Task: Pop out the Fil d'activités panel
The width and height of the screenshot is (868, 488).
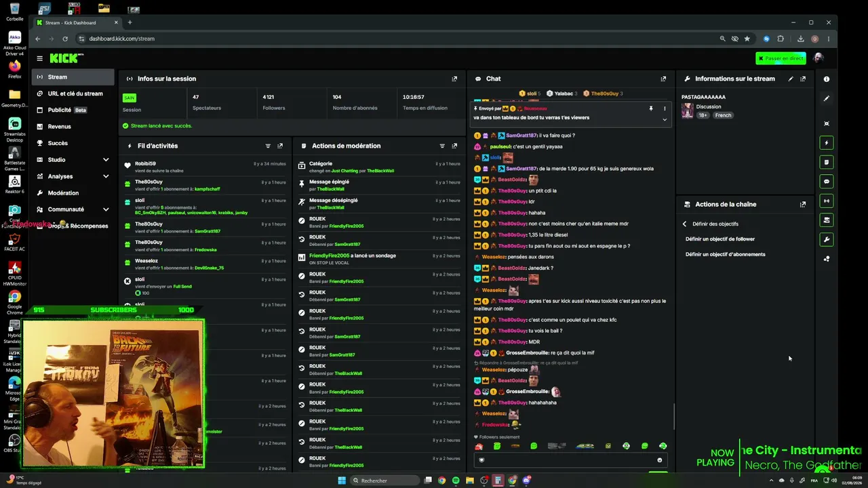Action: click(x=280, y=146)
